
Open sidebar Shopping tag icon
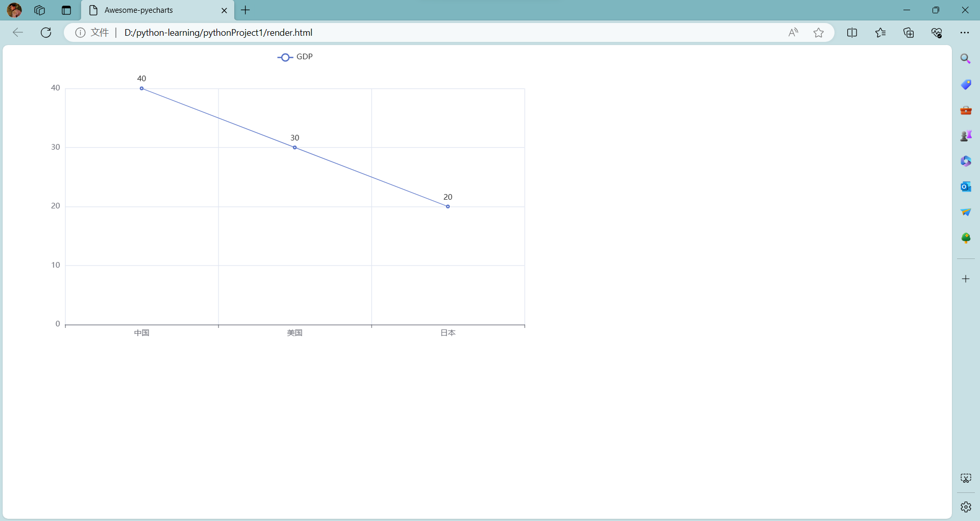click(966, 84)
